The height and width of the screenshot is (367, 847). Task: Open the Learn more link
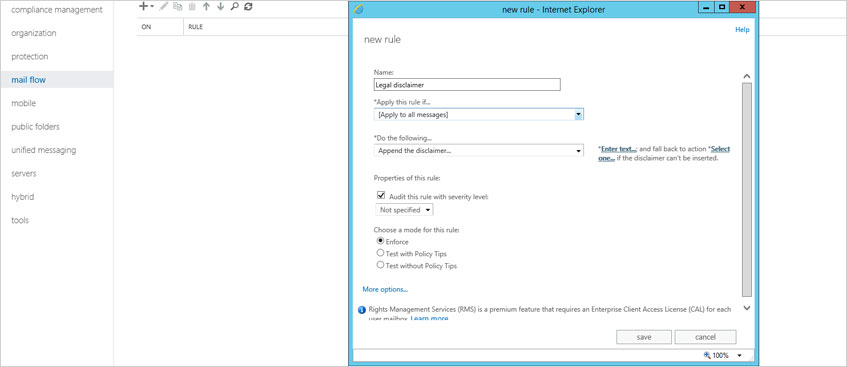click(x=429, y=318)
